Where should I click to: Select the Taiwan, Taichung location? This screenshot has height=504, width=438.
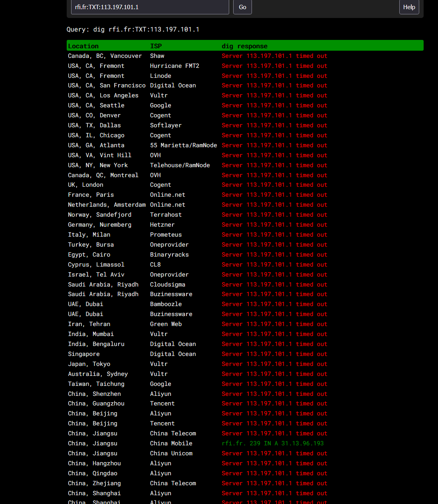tap(96, 384)
